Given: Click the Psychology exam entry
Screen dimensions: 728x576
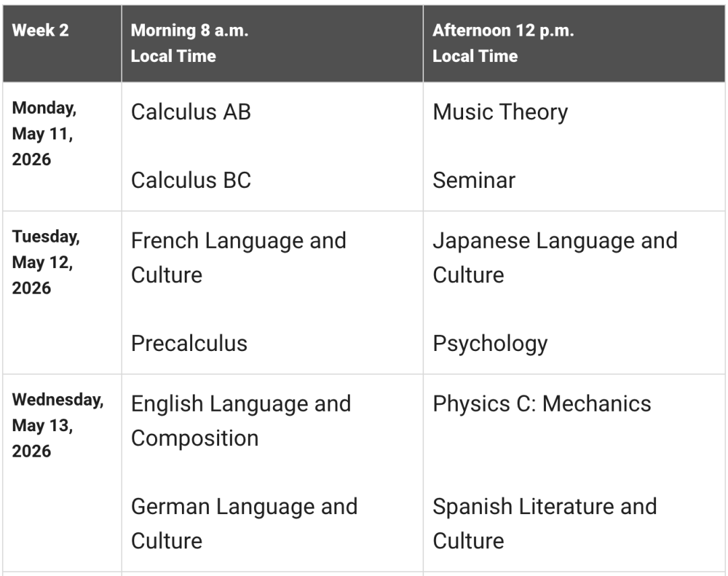Looking at the screenshot, I should click(490, 344).
